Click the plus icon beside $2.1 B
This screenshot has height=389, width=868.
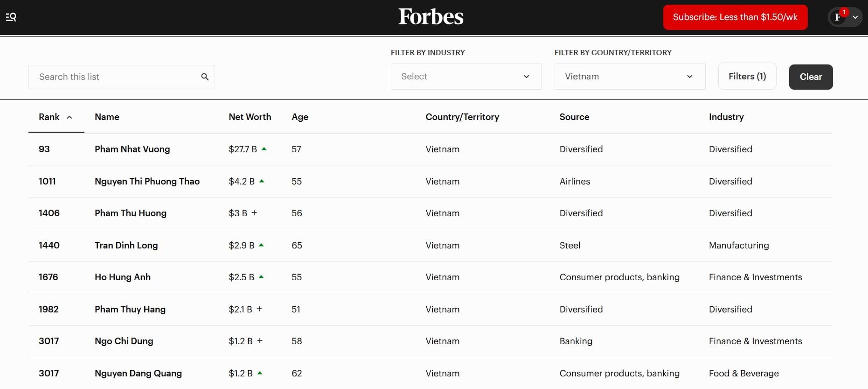point(259,309)
